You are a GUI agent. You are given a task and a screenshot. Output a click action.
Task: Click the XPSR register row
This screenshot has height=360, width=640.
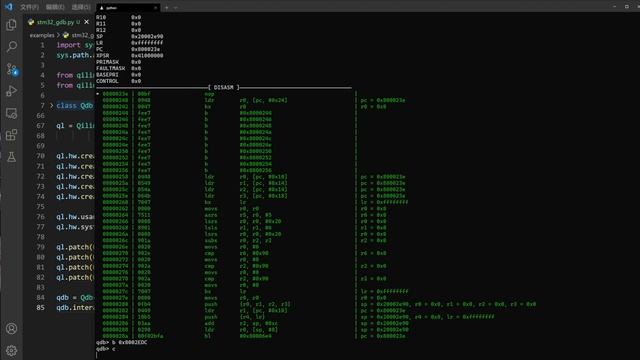click(x=130, y=56)
